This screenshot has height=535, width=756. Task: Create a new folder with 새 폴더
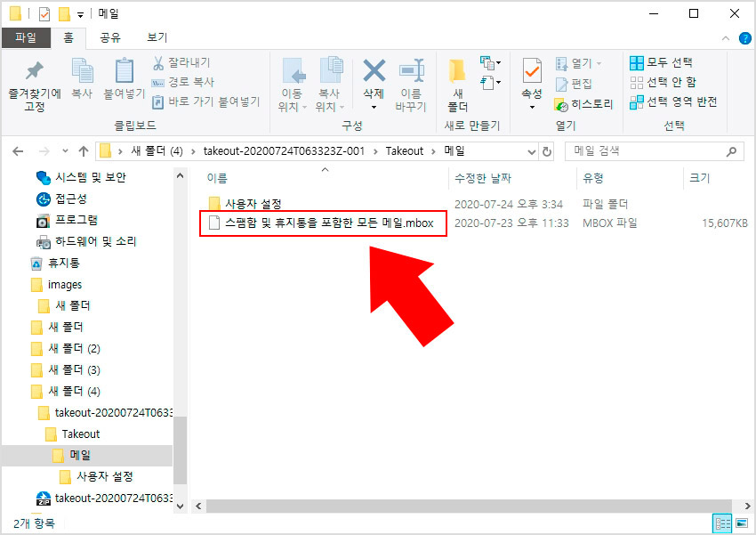click(x=457, y=85)
